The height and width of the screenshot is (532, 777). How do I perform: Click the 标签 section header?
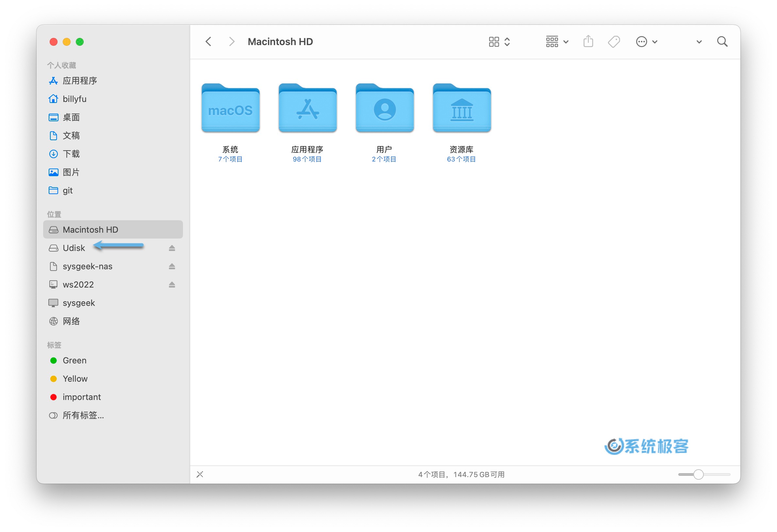pos(54,345)
